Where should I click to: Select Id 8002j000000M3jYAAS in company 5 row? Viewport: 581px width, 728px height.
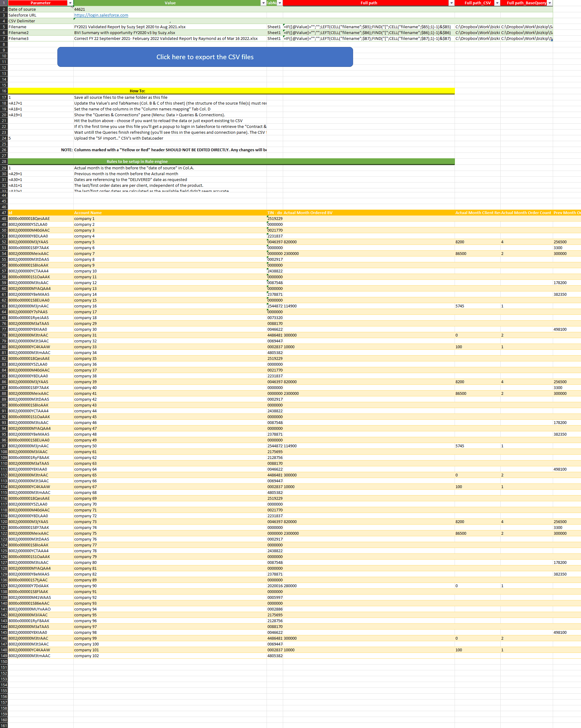pyautogui.click(x=40, y=242)
